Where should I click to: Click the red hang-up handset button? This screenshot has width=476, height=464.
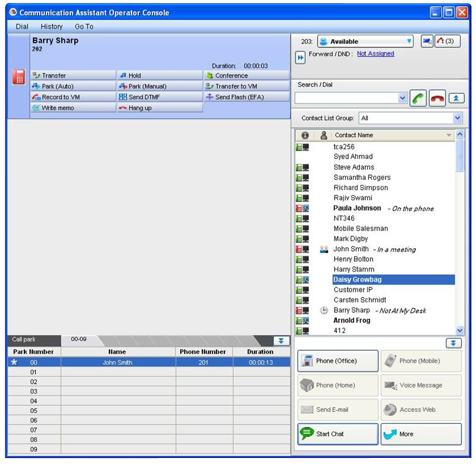[x=437, y=98]
